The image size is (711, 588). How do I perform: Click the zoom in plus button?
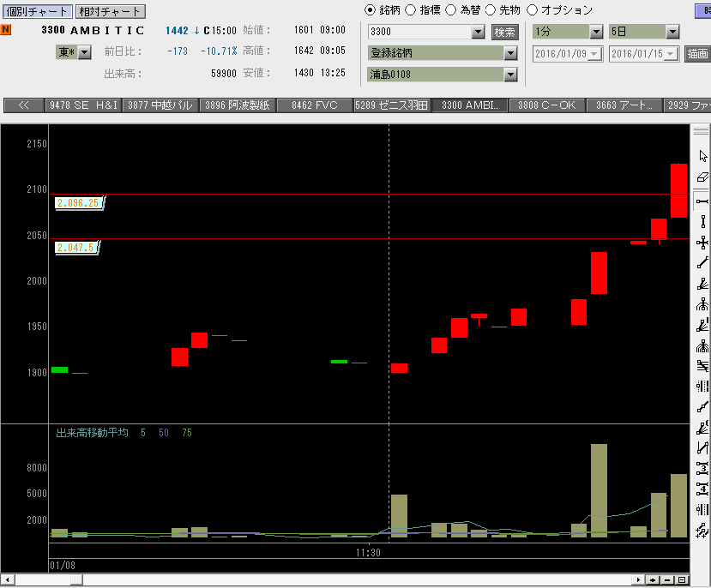653,579
